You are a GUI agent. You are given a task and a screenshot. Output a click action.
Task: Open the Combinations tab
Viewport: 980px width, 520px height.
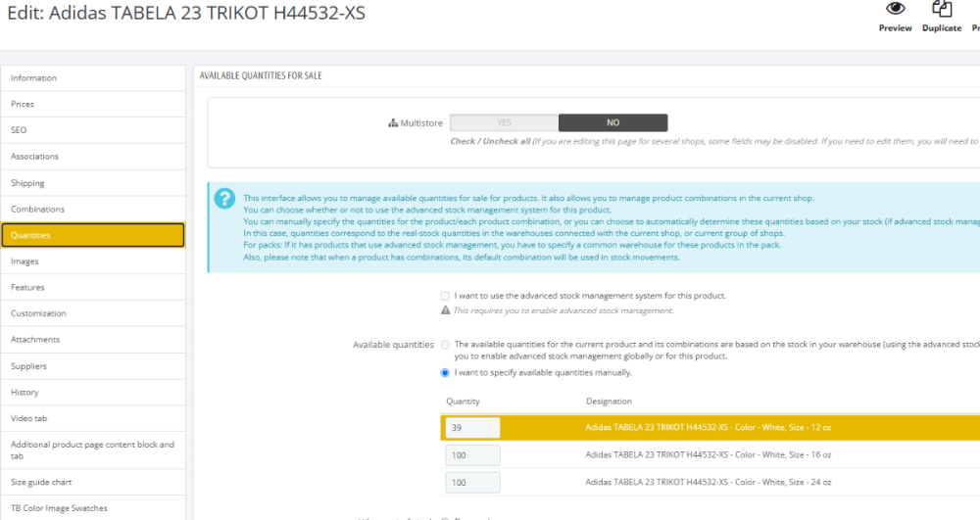pos(93,210)
